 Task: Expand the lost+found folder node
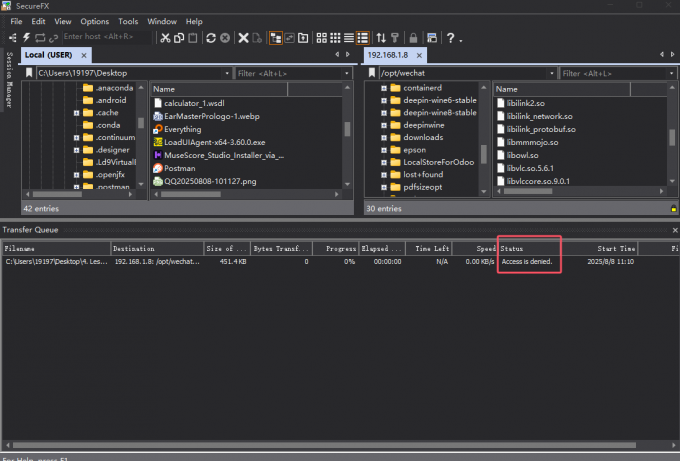pyautogui.click(x=384, y=175)
